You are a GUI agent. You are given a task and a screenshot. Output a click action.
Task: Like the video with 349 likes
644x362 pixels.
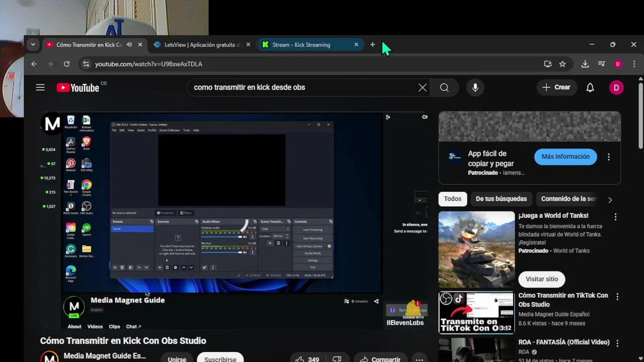[307, 359]
